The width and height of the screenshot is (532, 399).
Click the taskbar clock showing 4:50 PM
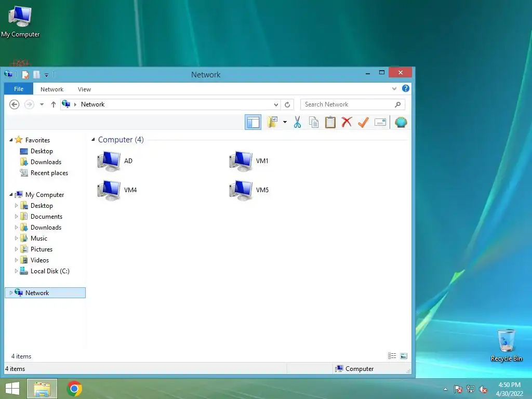click(509, 389)
